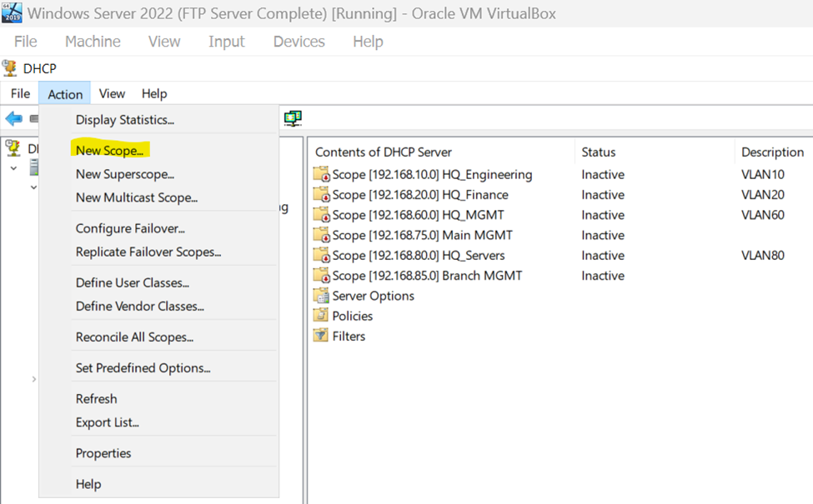Open the VirtualBox Input menu
Image resolution: width=813 pixels, height=504 pixels.
[x=227, y=42]
